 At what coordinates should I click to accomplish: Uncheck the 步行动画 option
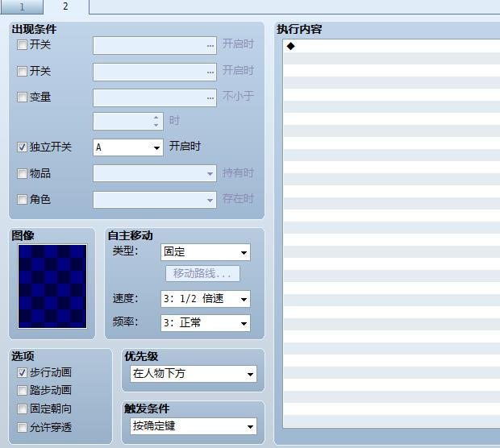point(22,372)
